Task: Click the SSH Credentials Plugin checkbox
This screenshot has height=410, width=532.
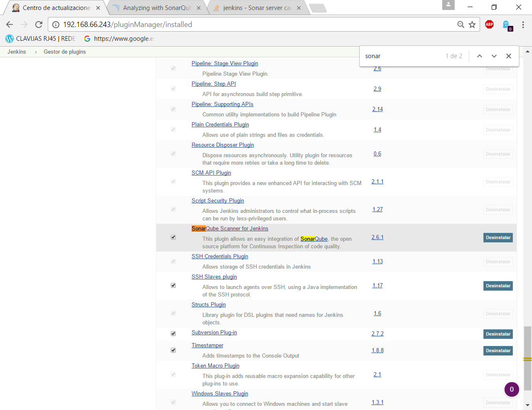Action: click(x=173, y=262)
